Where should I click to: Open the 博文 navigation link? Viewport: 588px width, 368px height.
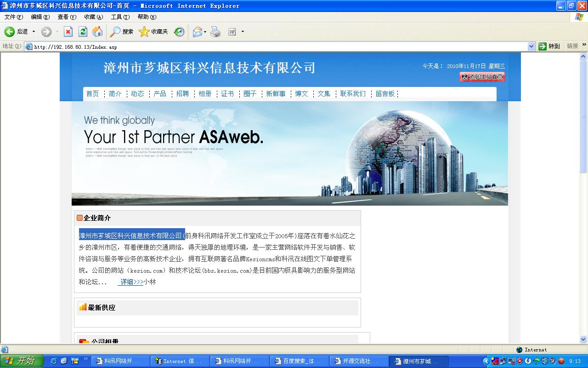pyautogui.click(x=301, y=94)
